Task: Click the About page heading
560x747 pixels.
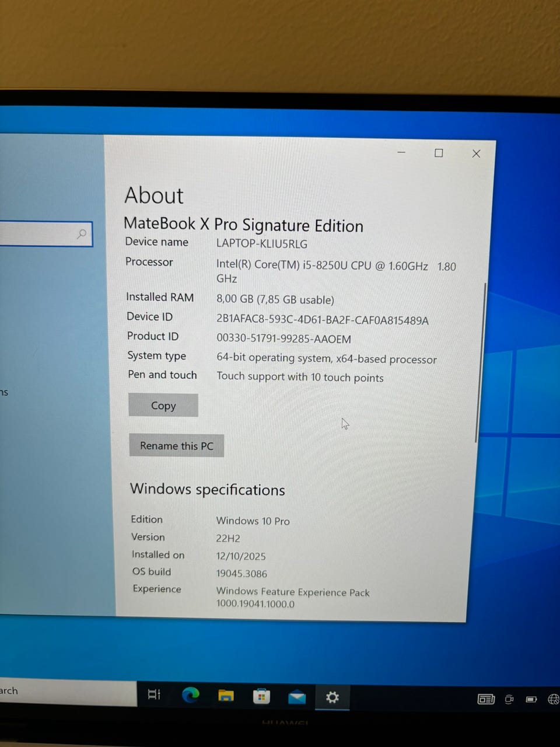Action: pyautogui.click(x=154, y=195)
